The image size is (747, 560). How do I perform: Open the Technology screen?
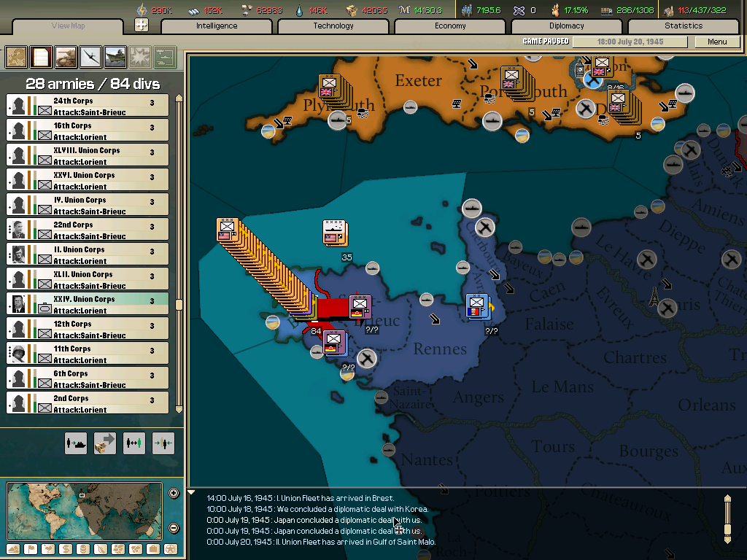pyautogui.click(x=333, y=26)
